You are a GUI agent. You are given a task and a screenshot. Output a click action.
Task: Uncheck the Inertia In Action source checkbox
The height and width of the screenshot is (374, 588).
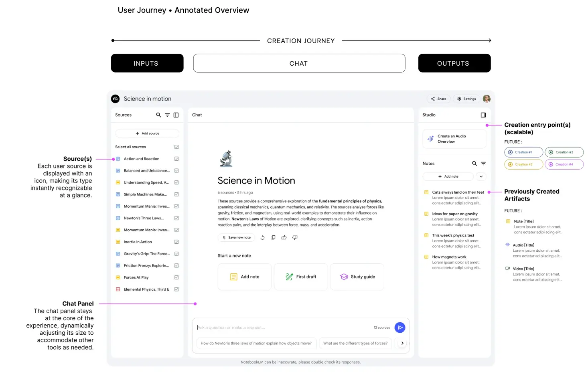coord(176,242)
